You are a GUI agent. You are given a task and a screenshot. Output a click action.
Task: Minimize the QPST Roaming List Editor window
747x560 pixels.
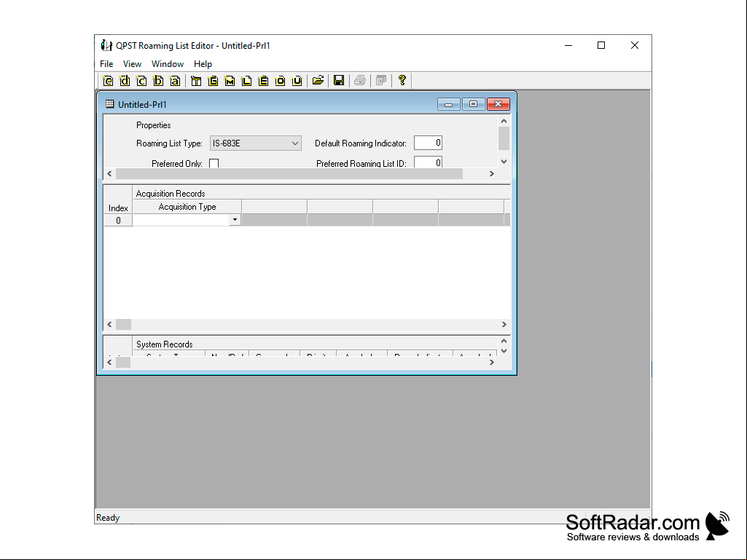point(568,45)
